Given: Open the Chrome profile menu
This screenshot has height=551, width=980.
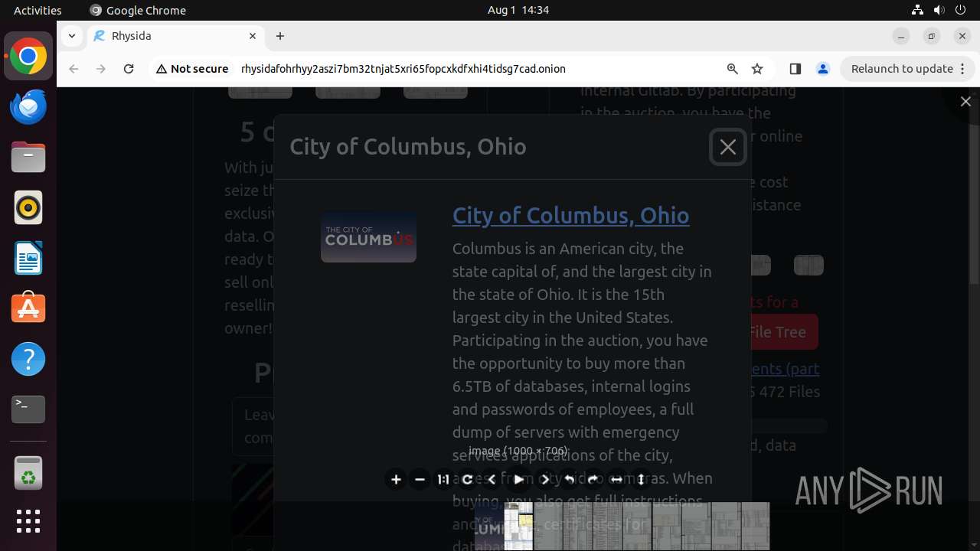Looking at the screenshot, I should click(823, 69).
